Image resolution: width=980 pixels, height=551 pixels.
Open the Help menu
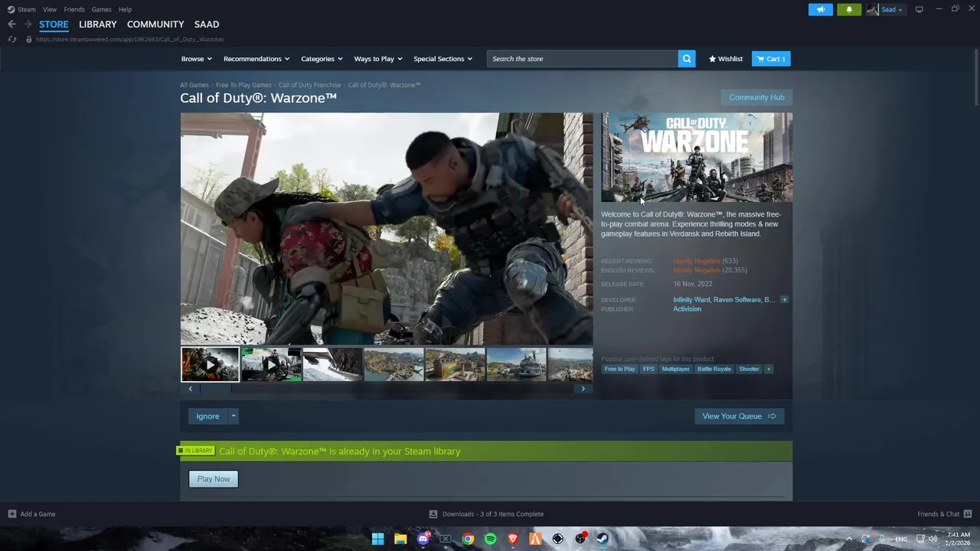click(126, 9)
